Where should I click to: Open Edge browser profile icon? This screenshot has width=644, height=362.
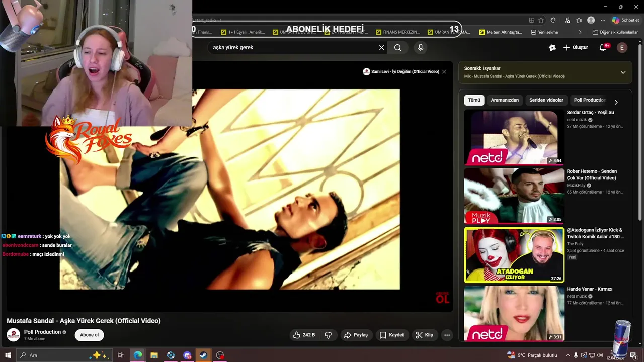tap(591, 20)
